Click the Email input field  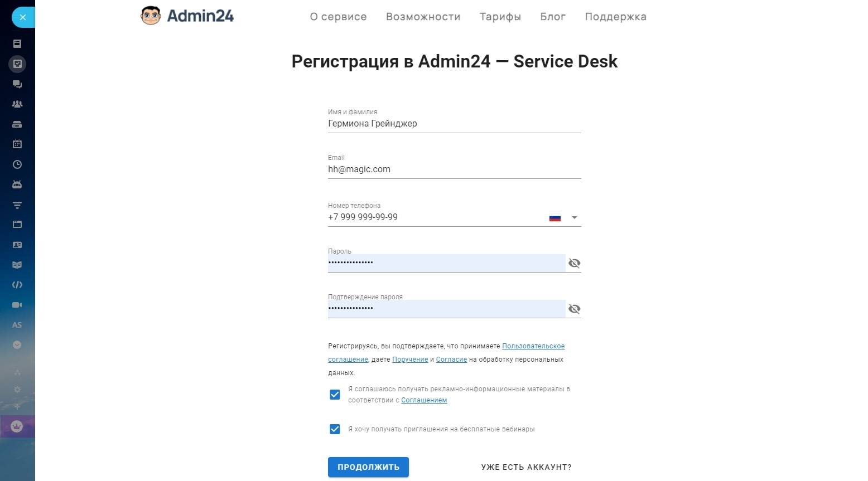coord(455,169)
